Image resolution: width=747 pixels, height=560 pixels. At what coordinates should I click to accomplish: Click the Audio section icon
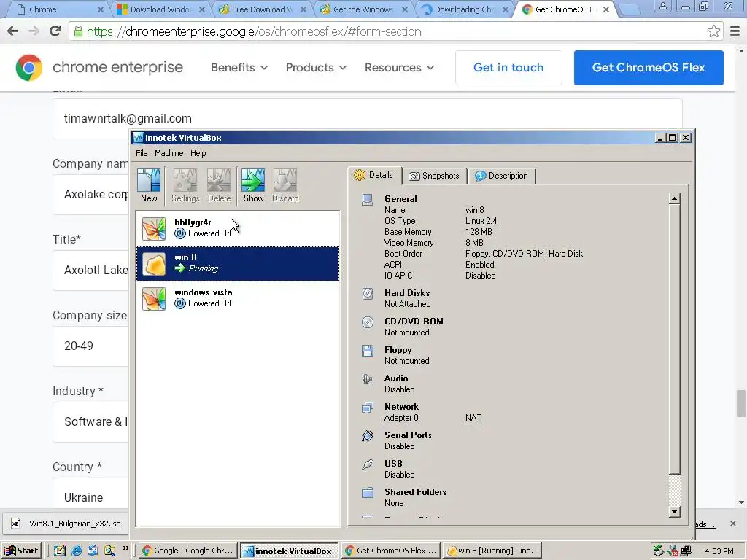pyautogui.click(x=368, y=379)
